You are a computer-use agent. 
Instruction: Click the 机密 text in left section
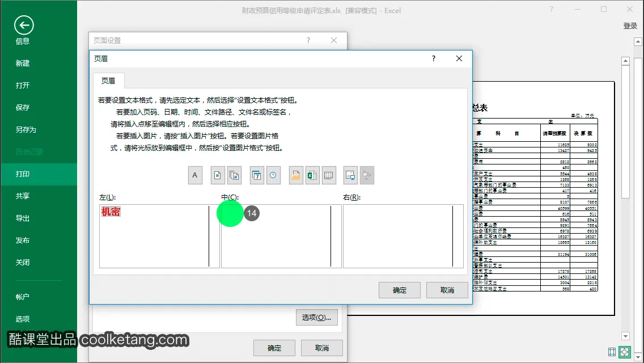pyautogui.click(x=111, y=212)
